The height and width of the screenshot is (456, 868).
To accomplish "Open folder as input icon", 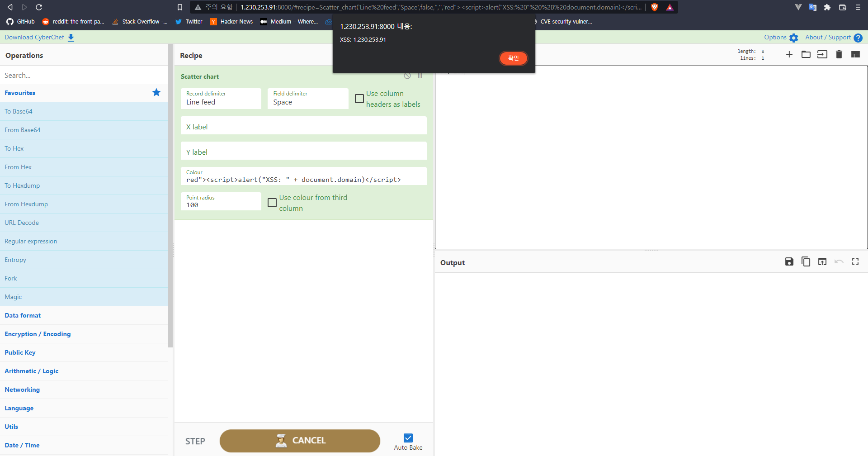I will click(x=806, y=54).
